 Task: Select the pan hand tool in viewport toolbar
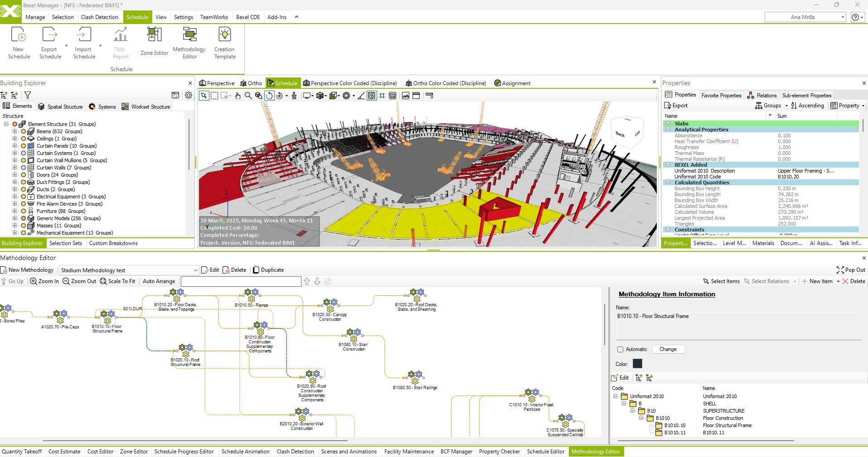[238, 96]
